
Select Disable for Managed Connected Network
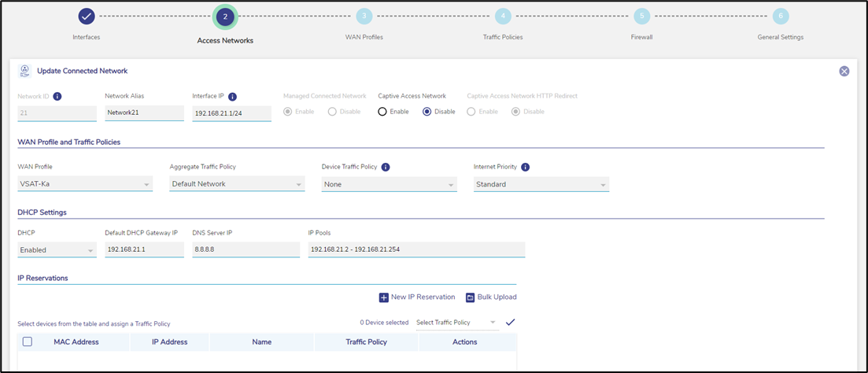point(332,111)
